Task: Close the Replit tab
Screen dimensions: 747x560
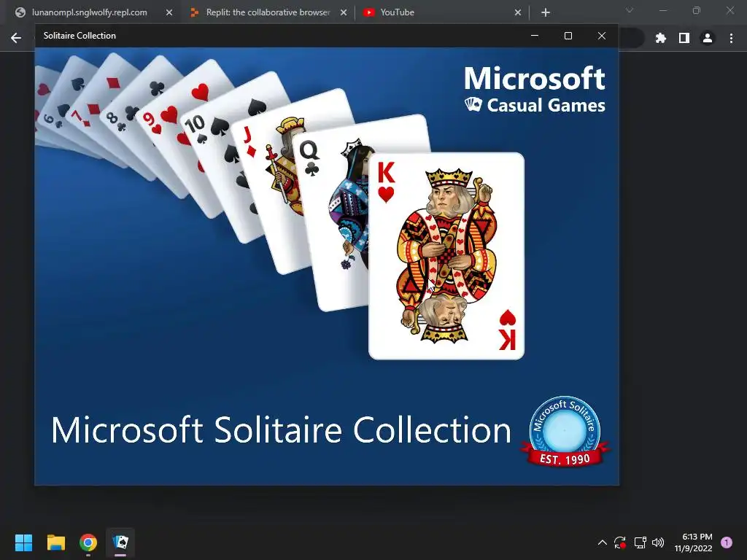Action: 344,13
